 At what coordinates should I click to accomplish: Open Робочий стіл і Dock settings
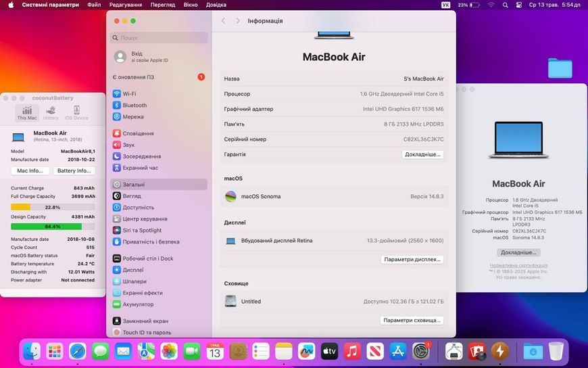[x=160, y=258]
